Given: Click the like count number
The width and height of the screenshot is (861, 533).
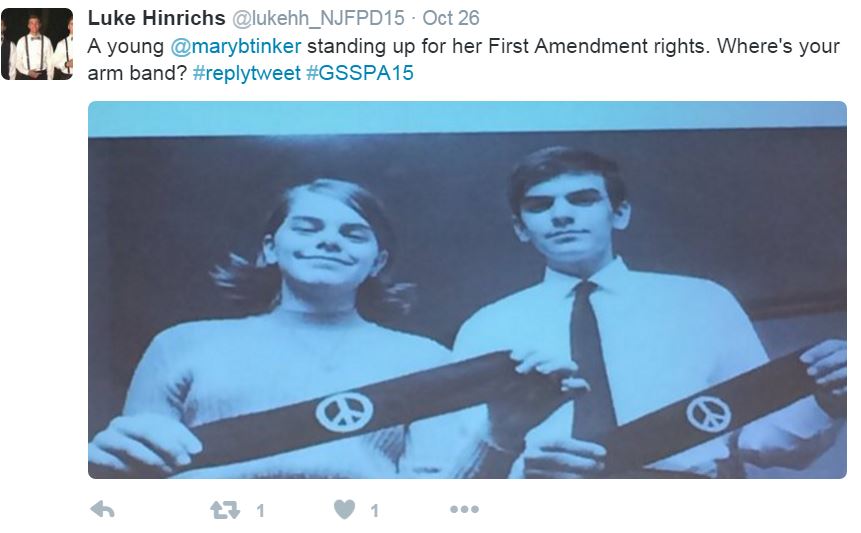Looking at the screenshot, I should [374, 511].
